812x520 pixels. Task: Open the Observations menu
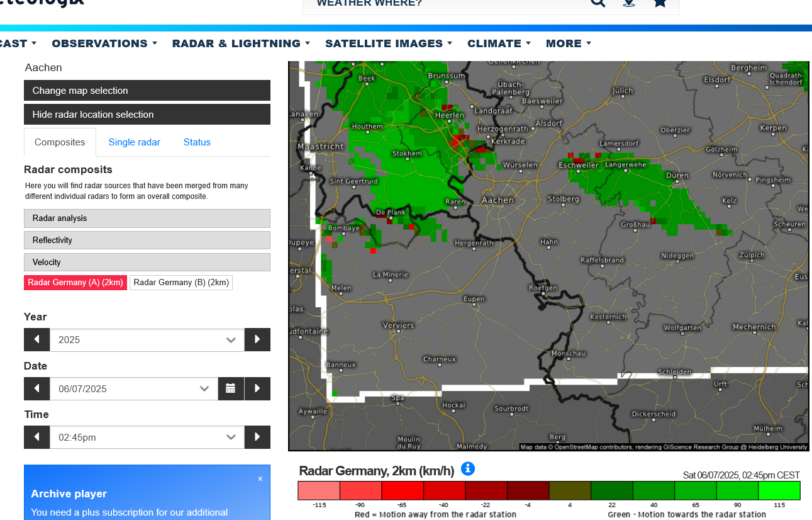104,43
